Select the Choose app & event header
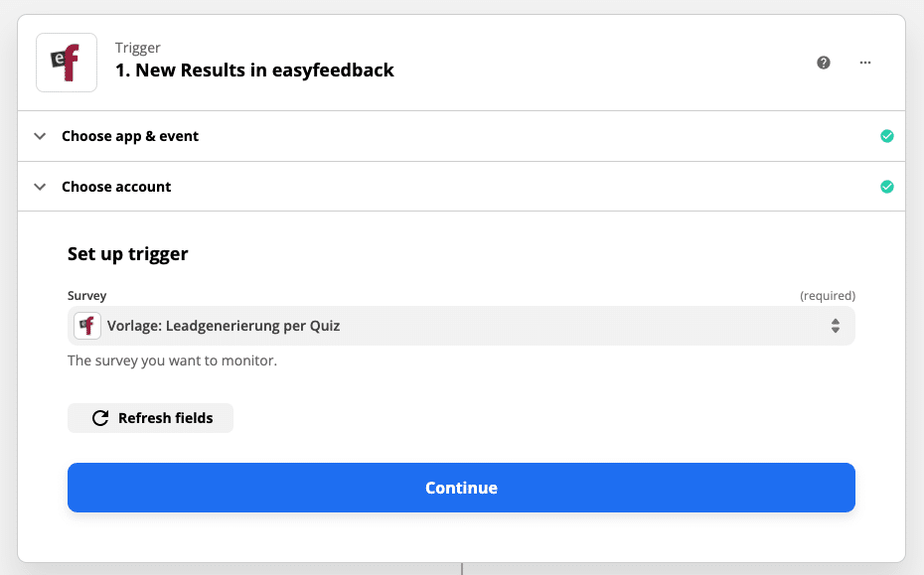 130,136
